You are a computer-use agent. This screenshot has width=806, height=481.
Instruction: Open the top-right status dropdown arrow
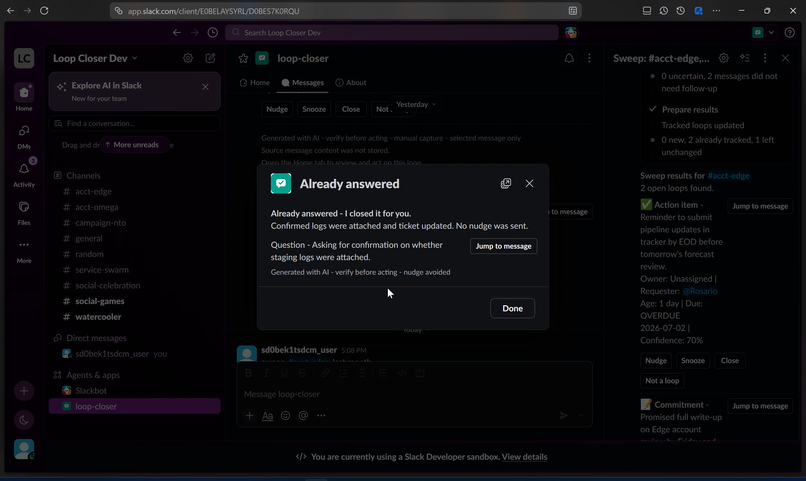tap(771, 32)
